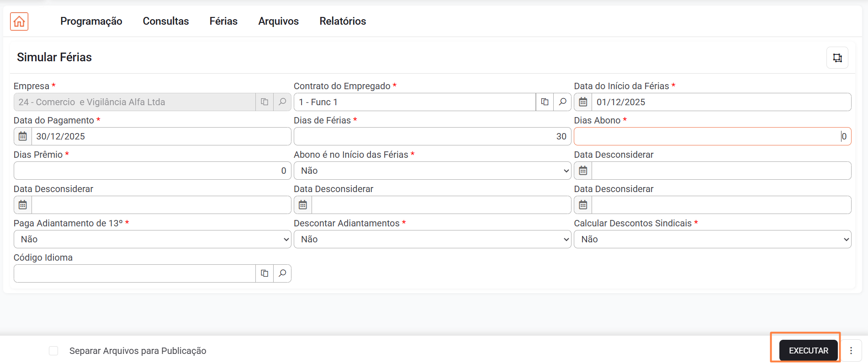Click the EXECUTAR button
The height and width of the screenshot is (364, 868).
[x=808, y=351]
